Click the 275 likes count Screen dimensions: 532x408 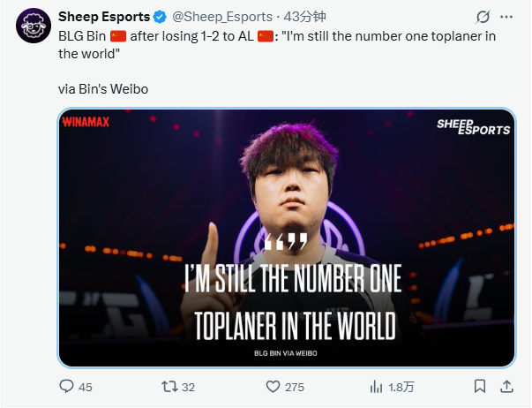click(295, 387)
